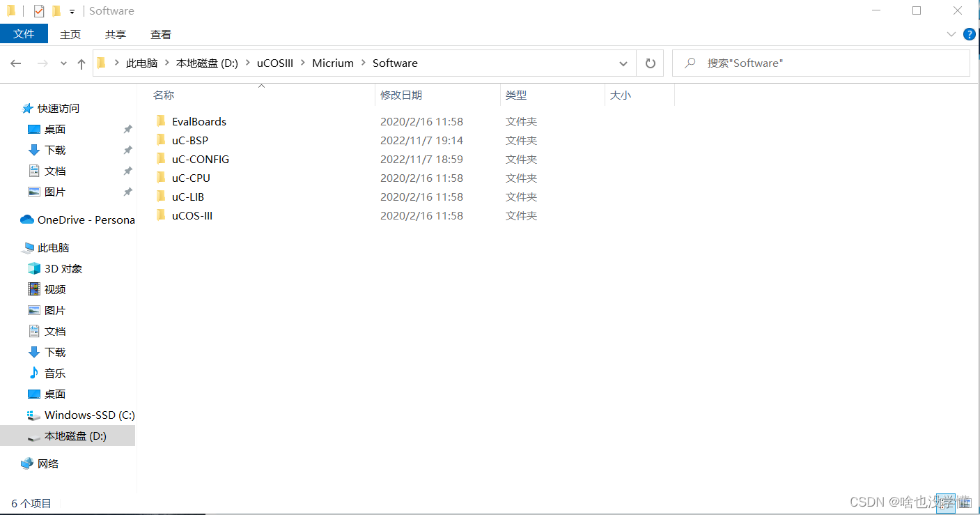Open 图片 under quick access

55,192
